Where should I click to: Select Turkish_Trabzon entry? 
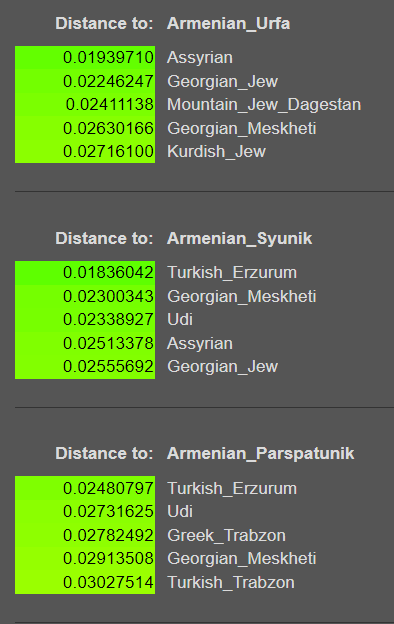point(231,582)
